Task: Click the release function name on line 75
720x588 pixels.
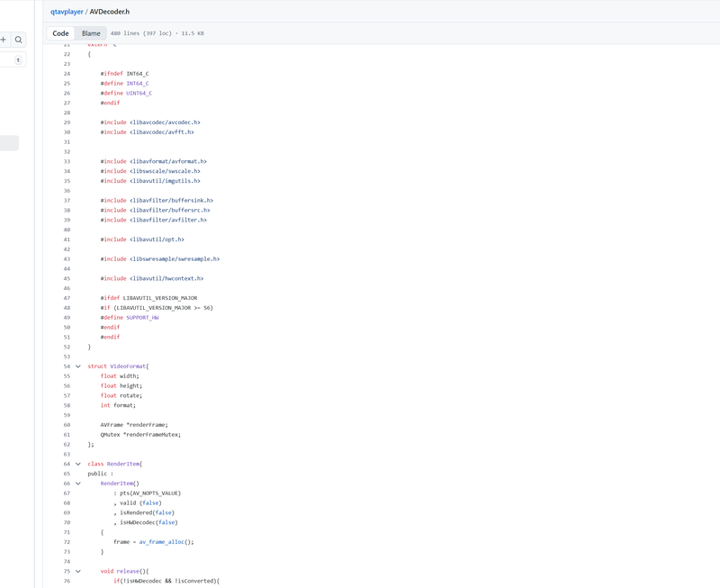Action: [129, 571]
